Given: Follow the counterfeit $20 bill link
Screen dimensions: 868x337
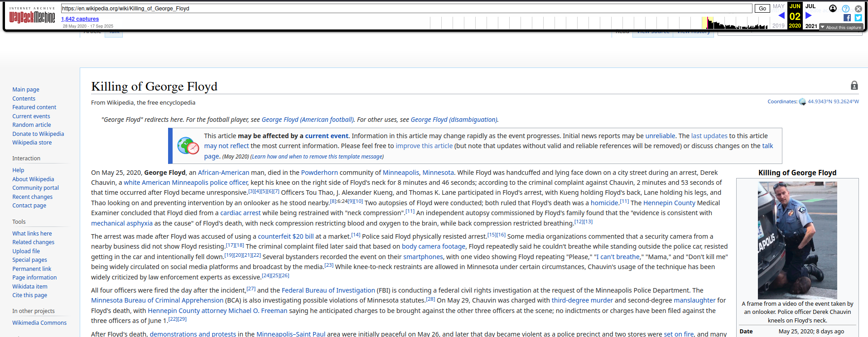Looking at the screenshot, I should tap(286, 236).
